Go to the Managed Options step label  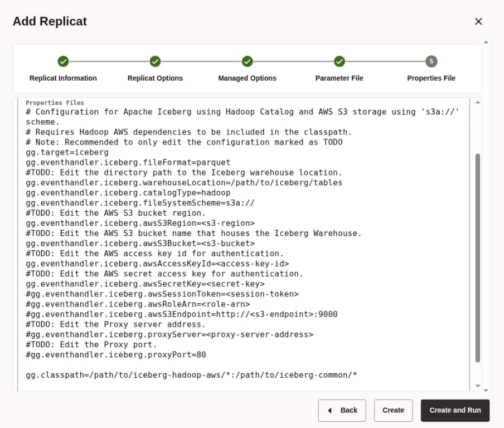coord(247,78)
